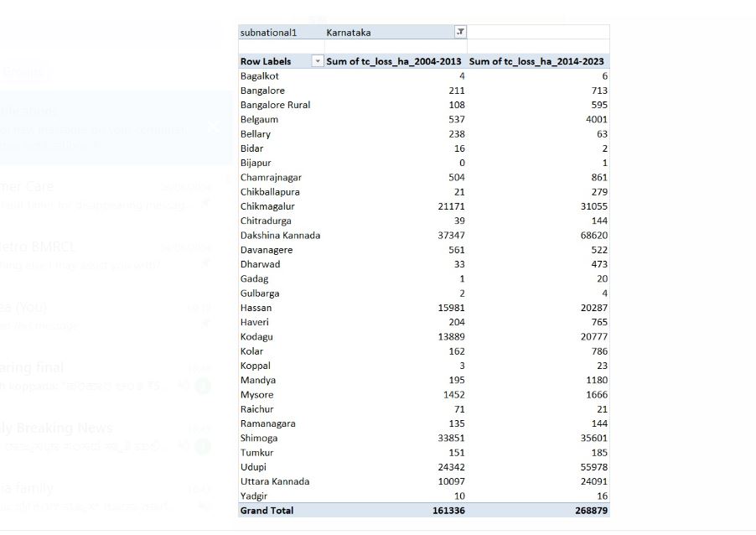This screenshot has height=535, width=756.
Task: Open the Karnataka filter dropdown button
Action: [x=460, y=32]
